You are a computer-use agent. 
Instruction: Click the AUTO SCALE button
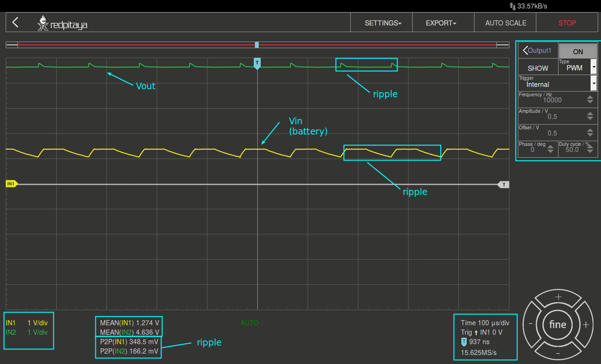pos(506,23)
